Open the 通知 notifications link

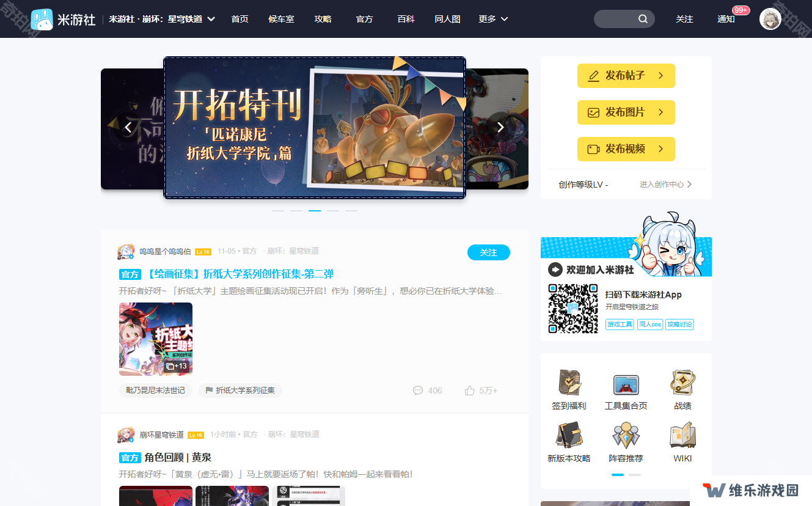(x=726, y=19)
